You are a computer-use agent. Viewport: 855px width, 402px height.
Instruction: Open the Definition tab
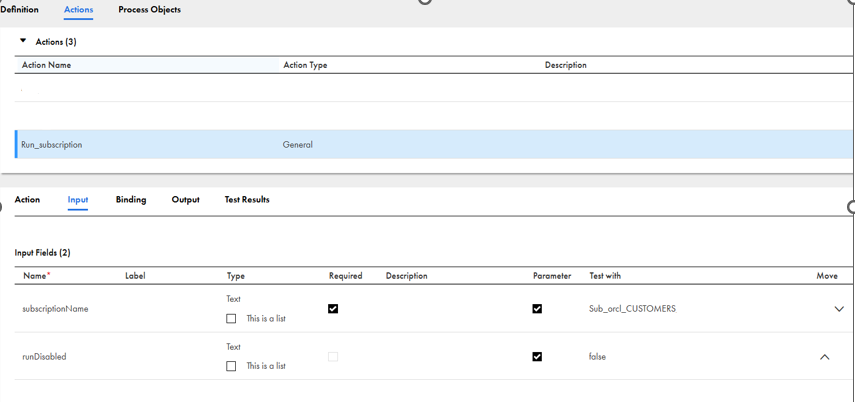click(x=19, y=10)
